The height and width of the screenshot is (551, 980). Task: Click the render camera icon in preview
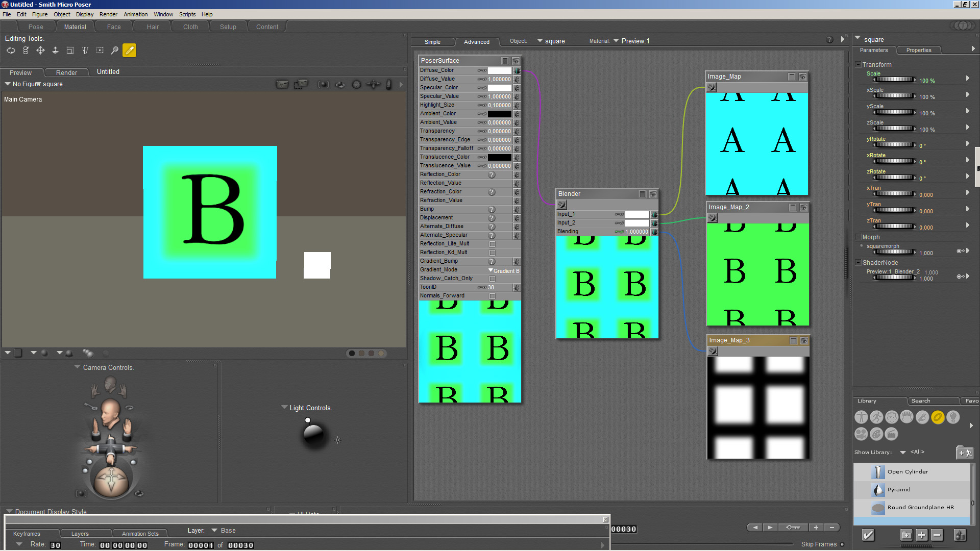(282, 85)
